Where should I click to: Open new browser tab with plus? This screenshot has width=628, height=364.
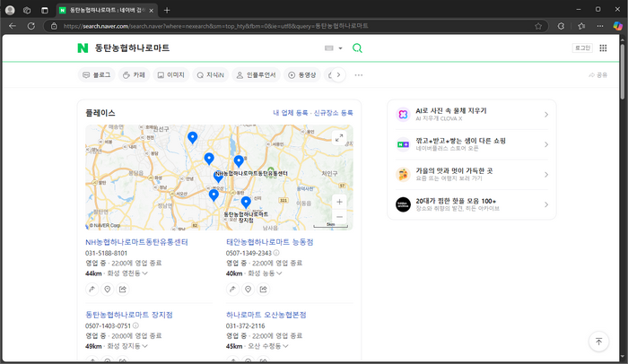pyautogui.click(x=167, y=11)
